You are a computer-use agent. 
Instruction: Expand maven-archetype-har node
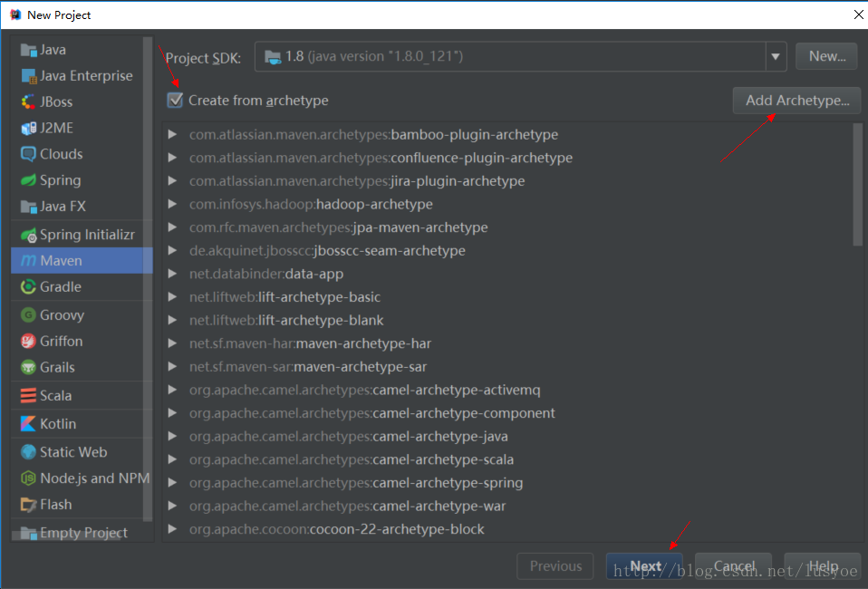(x=173, y=343)
